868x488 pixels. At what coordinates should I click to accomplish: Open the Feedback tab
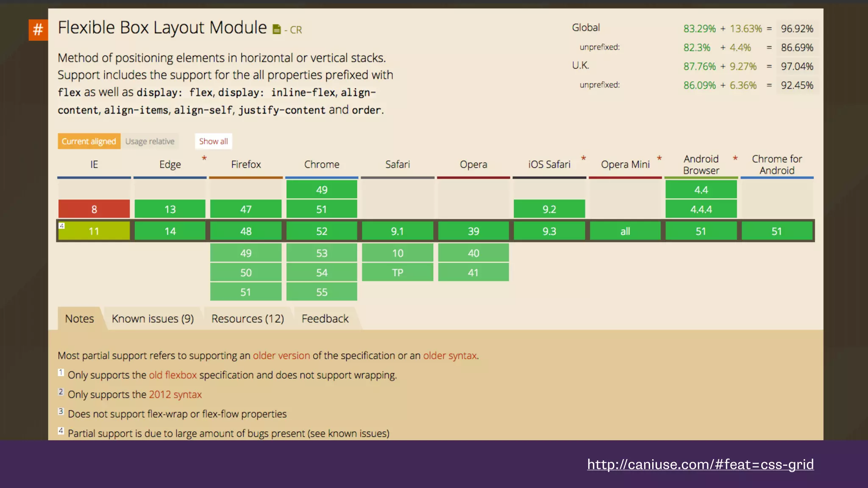325,319
